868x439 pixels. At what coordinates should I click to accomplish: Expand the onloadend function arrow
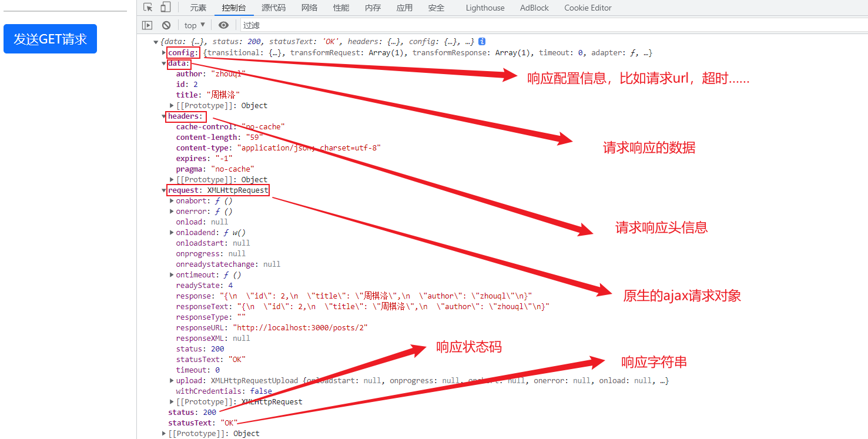(172, 233)
